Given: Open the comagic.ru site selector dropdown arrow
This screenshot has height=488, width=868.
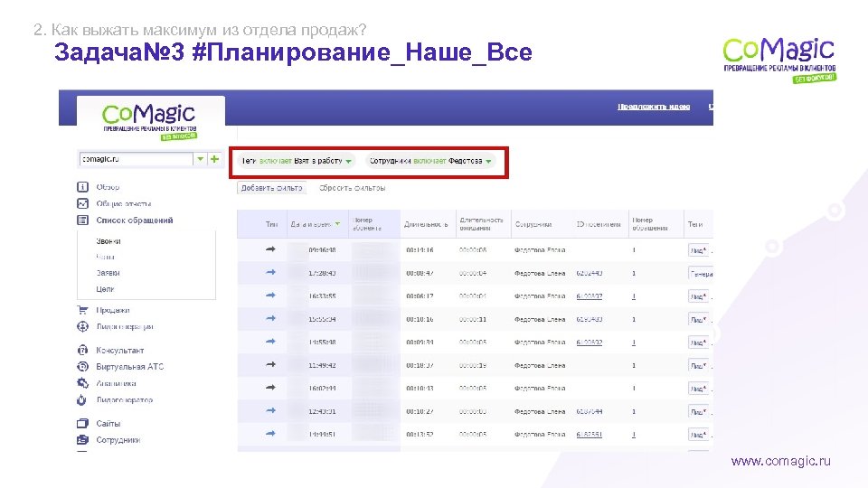Looking at the screenshot, I should tap(201, 159).
